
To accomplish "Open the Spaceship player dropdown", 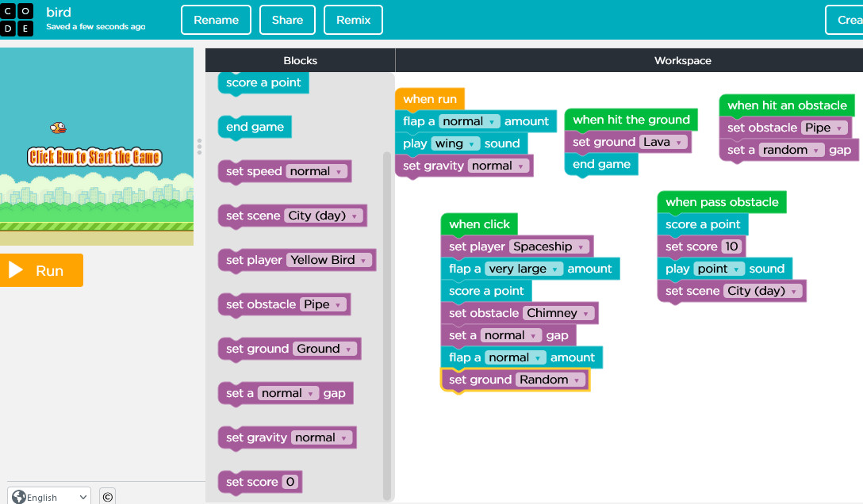I will coord(549,246).
